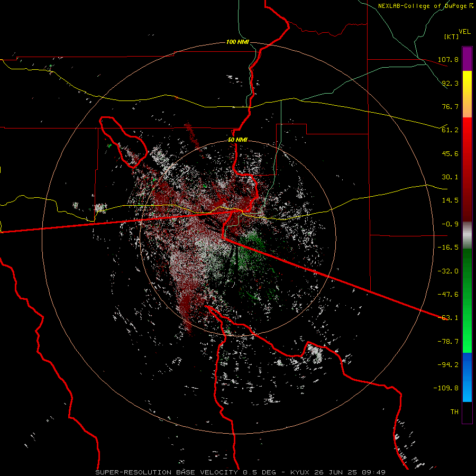Click the 107.8 velocity scale value

tap(448, 59)
